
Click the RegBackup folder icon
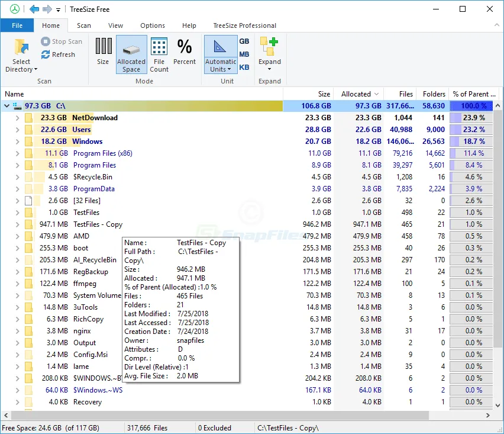[28, 272]
